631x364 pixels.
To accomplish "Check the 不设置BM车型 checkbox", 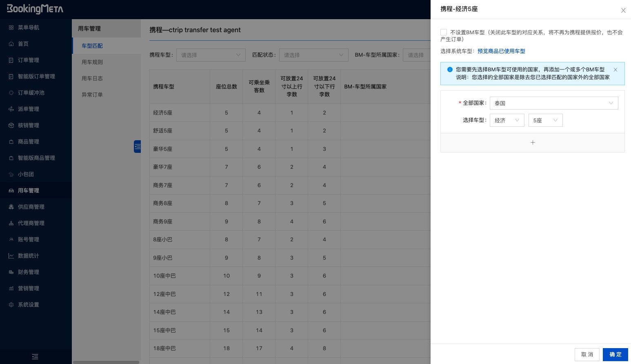I will point(444,32).
